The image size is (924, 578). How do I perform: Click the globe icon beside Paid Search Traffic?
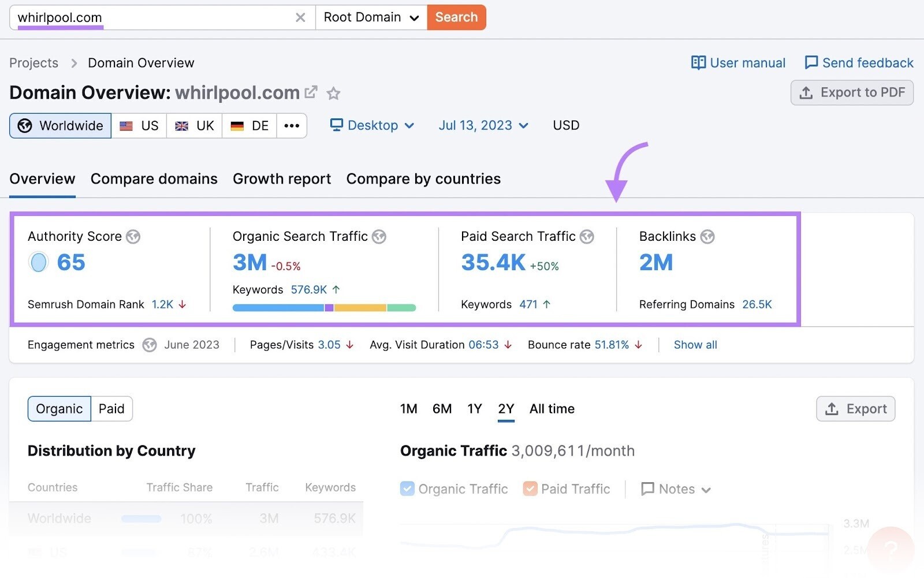[x=587, y=237]
